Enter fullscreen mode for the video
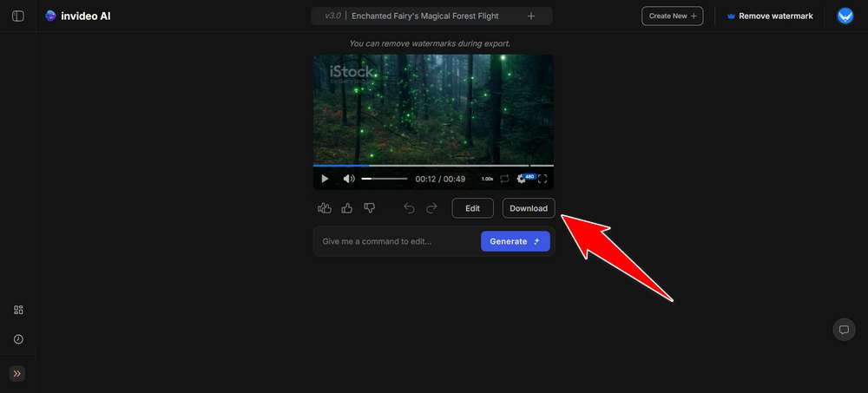The height and width of the screenshot is (393, 868). coord(542,179)
